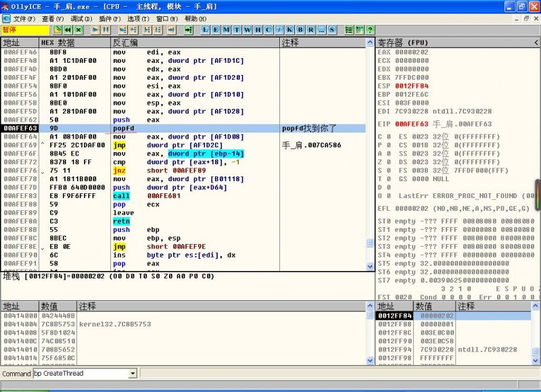Open the Log window (L button)
Screen dimensions: 541x392
click(x=206, y=30)
